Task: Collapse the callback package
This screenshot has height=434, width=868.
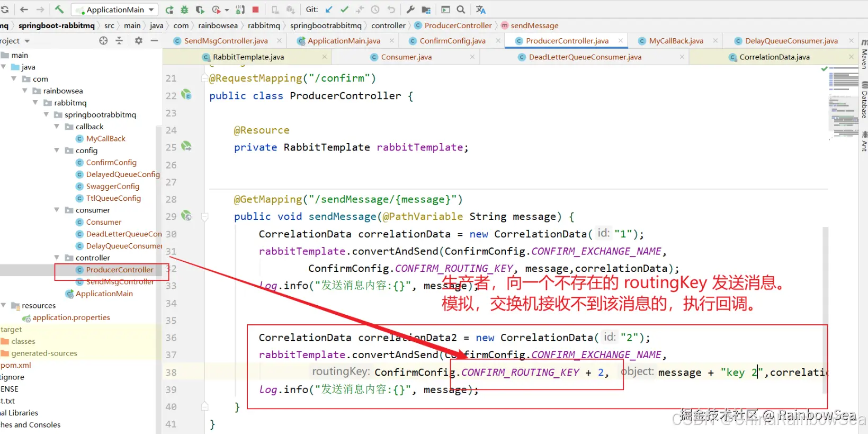Action: (x=57, y=126)
